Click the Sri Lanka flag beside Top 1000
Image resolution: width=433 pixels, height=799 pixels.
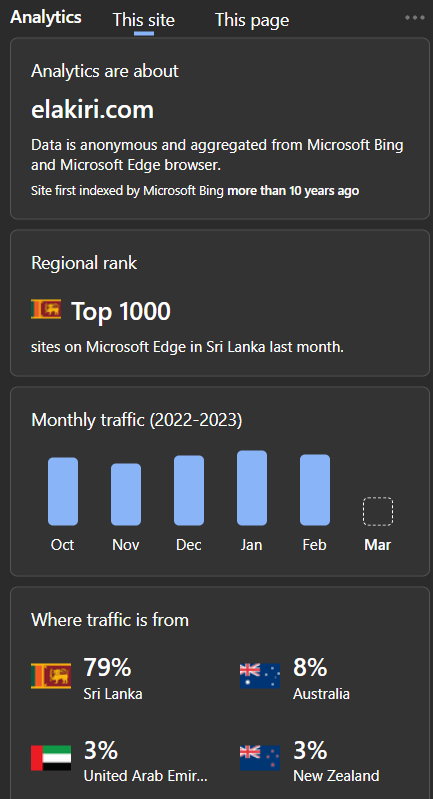46,309
